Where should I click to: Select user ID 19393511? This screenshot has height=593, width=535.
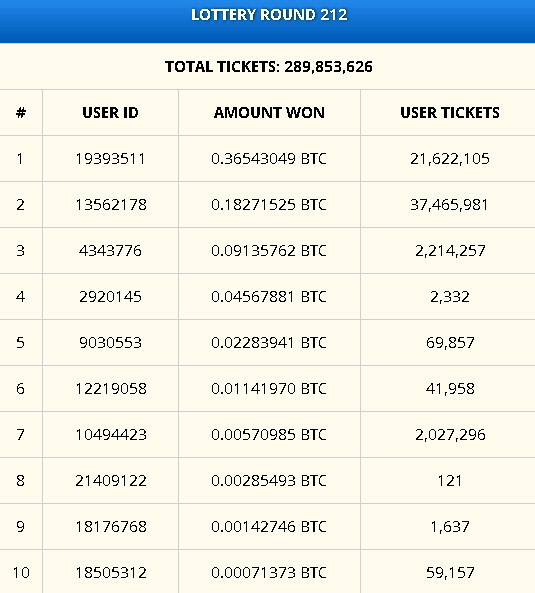[x=110, y=159]
